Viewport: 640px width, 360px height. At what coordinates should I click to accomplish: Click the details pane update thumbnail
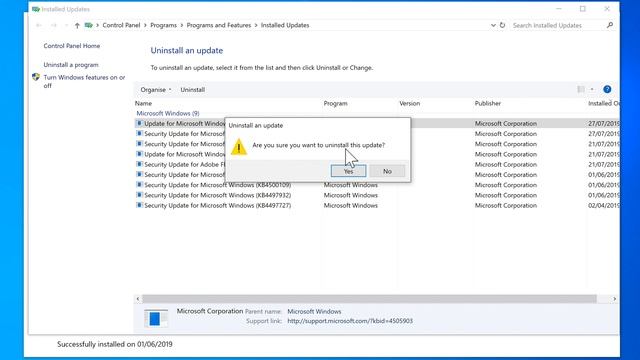156,318
